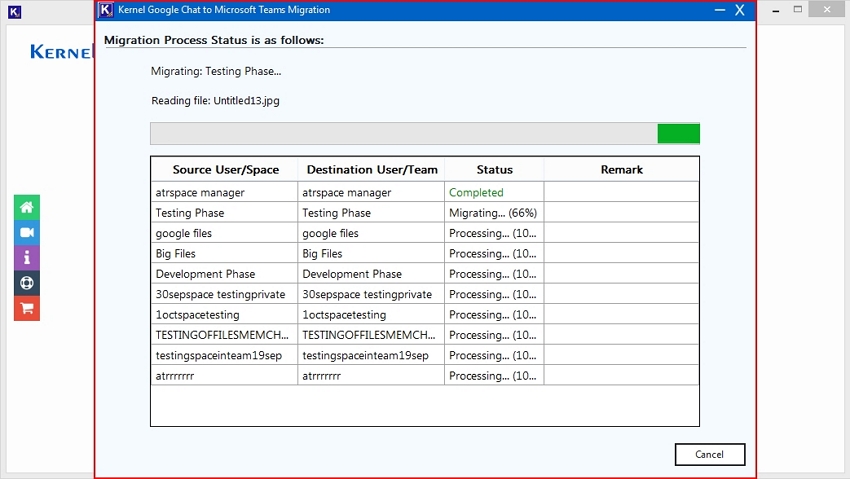Maximize the background Kernel window
This screenshot has width=850, height=479.
pos(797,9)
